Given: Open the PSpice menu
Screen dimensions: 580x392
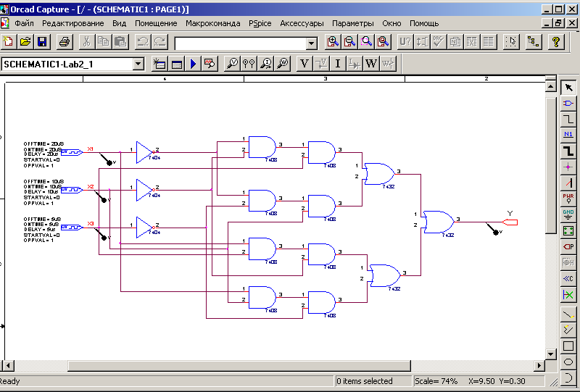Looking at the screenshot, I should [x=260, y=23].
